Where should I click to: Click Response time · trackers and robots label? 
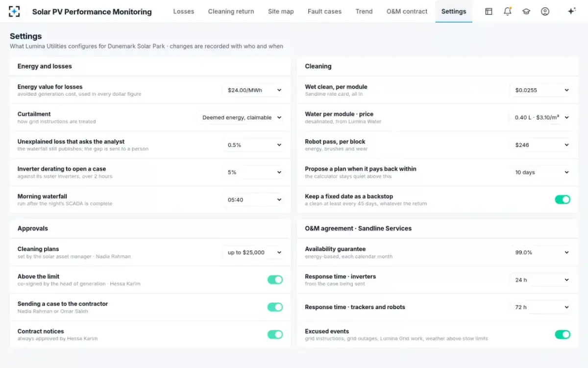[x=355, y=307]
